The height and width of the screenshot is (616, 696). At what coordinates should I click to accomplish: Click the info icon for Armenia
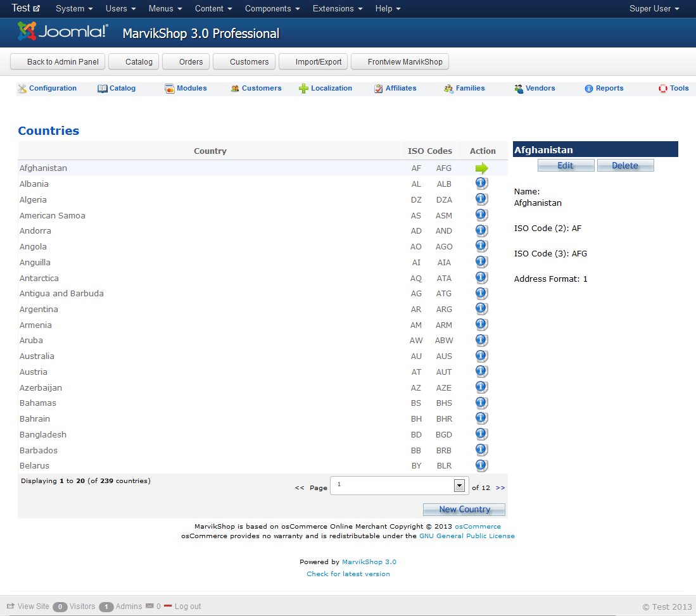click(x=481, y=325)
